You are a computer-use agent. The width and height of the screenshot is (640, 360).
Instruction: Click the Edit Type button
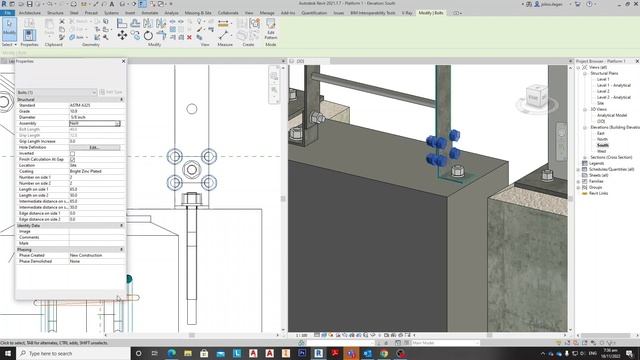[111, 92]
